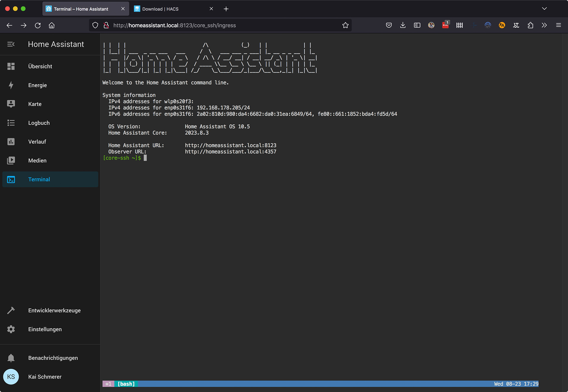568x392 pixels.
Task: Open the Verlauf history panel
Action: (37, 142)
